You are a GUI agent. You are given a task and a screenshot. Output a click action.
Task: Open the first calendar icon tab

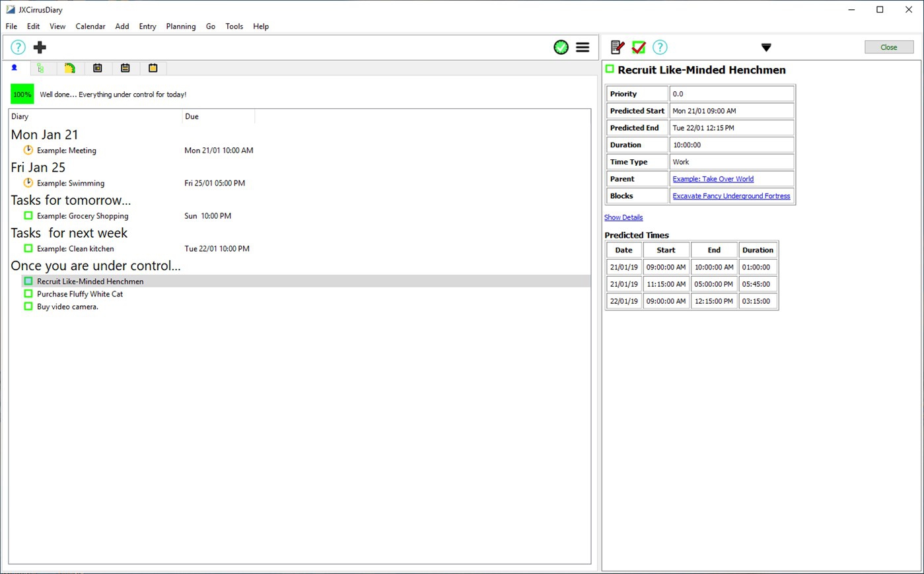click(x=97, y=68)
